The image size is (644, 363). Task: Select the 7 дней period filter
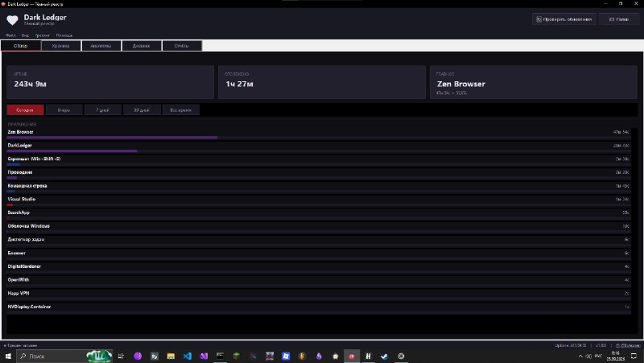tap(103, 110)
